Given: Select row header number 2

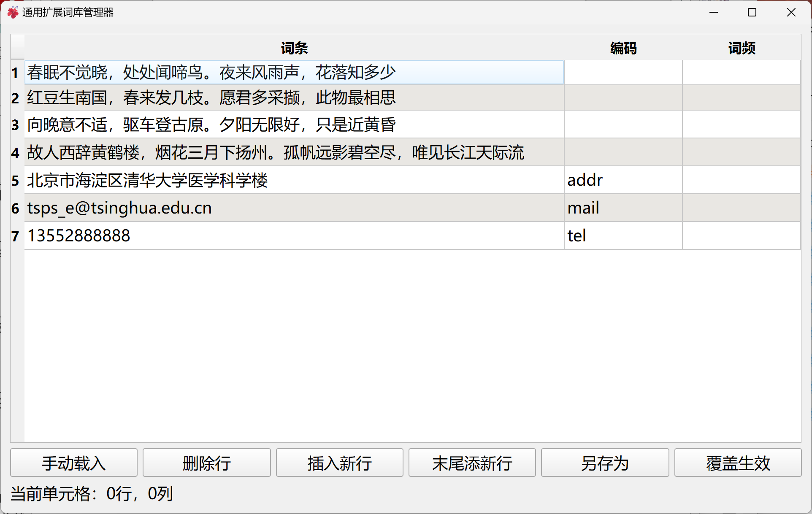Looking at the screenshot, I should (x=16, y=98).
